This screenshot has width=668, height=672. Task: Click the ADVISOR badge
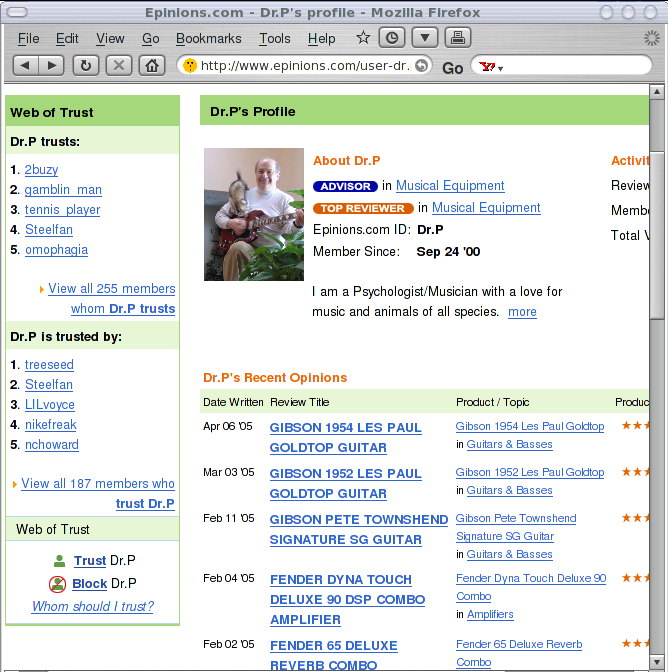(345, 186)
